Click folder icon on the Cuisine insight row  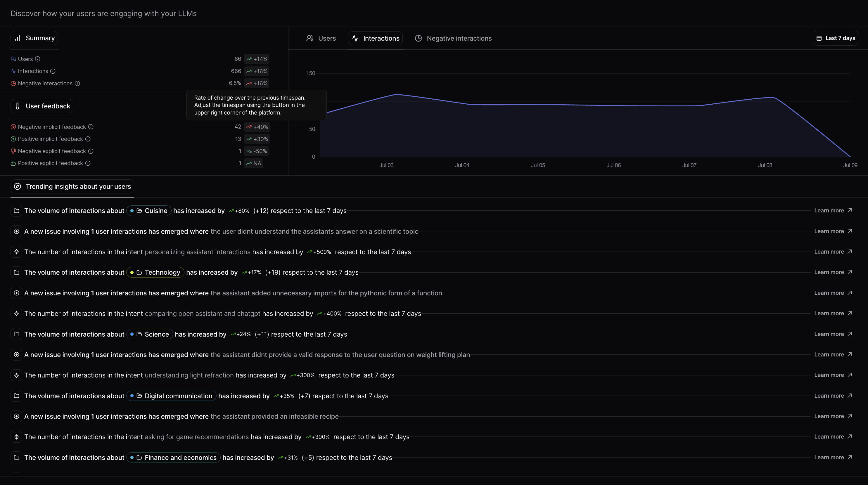[x=16, y=211]
